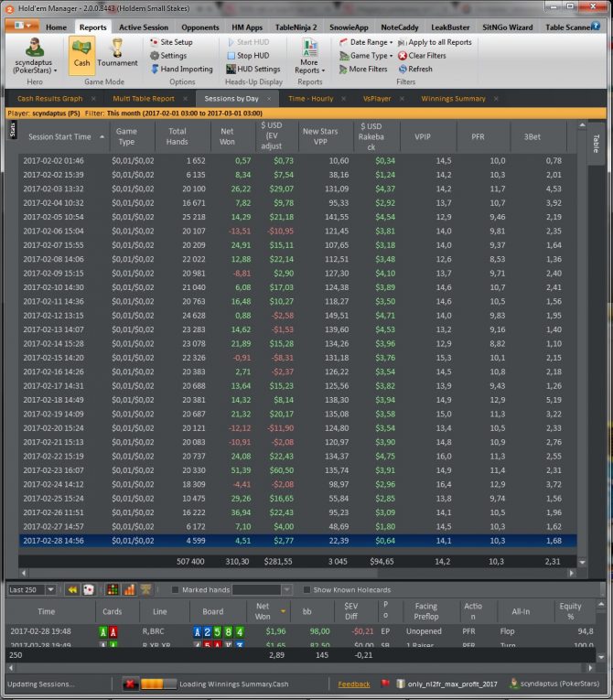Click the 3Bet column header
The height and width of the screenshot is (700, 613).
coord(532,136)
